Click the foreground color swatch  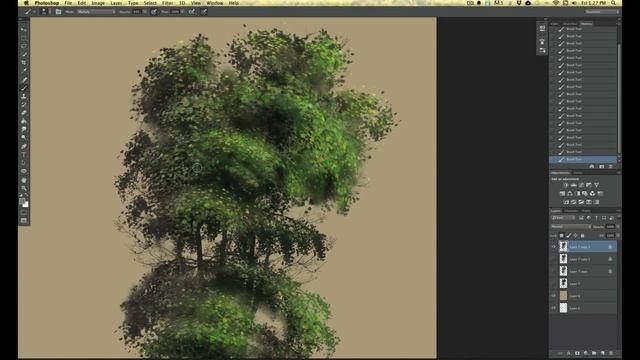point(22,201)
